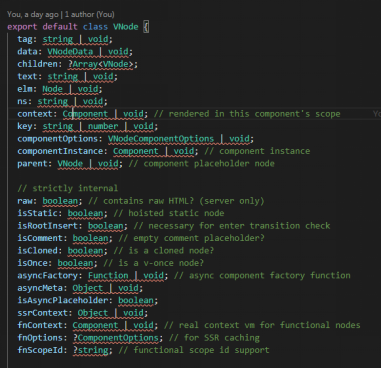The height and width of the screenshot is (369, 381).
Task: Click the VNodeData type annotation
Action: point(70,52)
